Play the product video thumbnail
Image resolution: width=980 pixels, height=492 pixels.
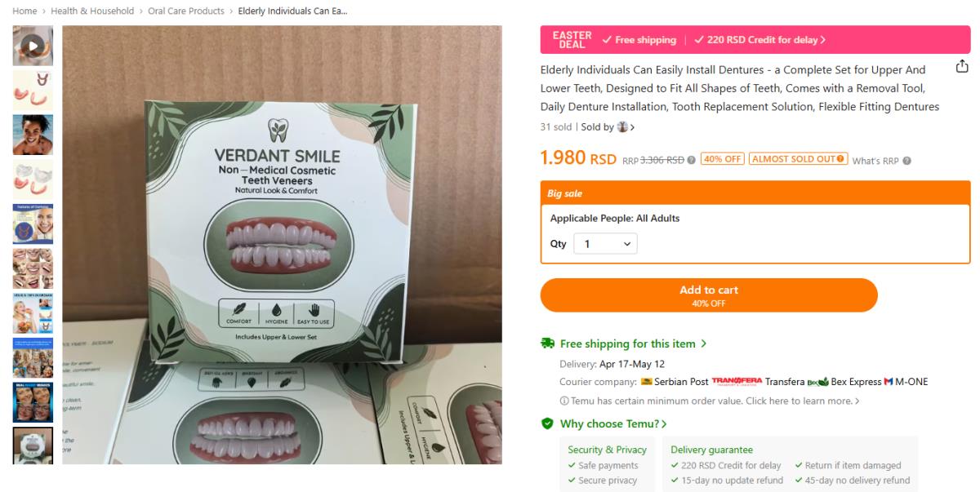click(33, 46)
